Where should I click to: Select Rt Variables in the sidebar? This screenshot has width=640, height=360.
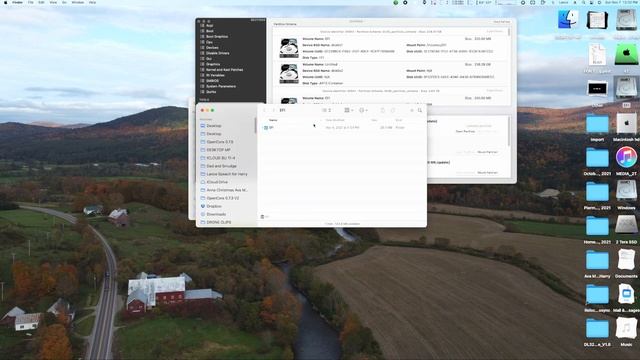pos(215,75)
